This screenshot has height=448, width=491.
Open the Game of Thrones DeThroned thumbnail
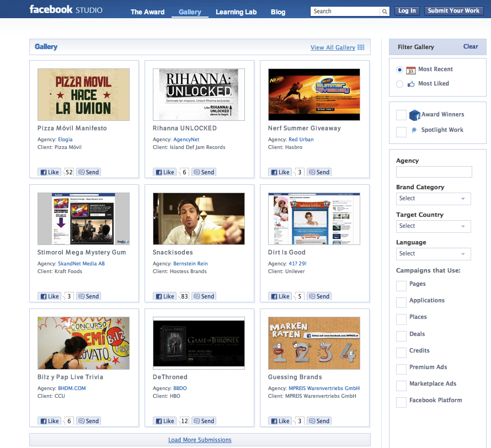click(199, 343)
